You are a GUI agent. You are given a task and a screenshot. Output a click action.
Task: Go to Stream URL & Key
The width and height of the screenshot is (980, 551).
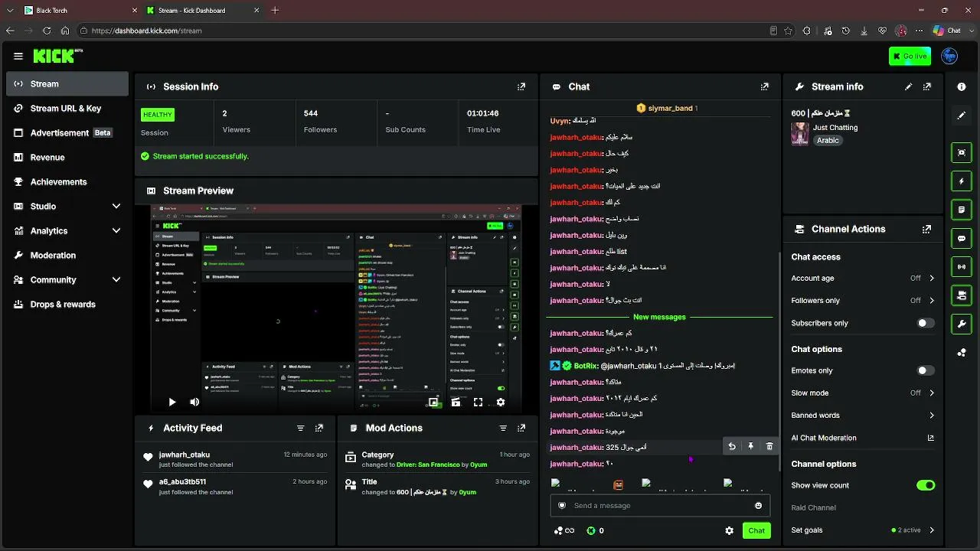[x=67, y=109]
